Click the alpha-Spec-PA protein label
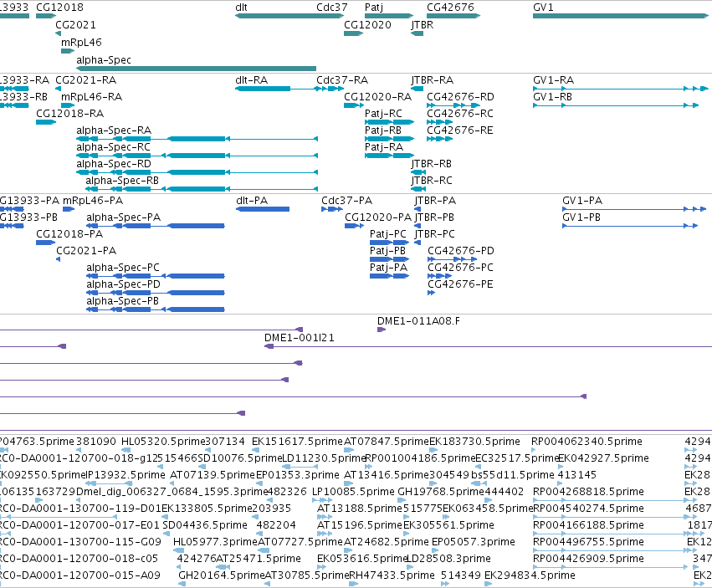 124,217
